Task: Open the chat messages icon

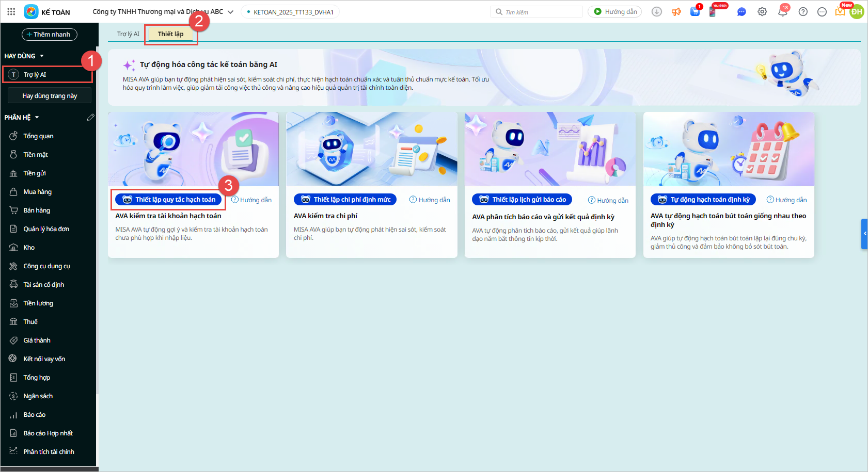Action: point(741,12)
